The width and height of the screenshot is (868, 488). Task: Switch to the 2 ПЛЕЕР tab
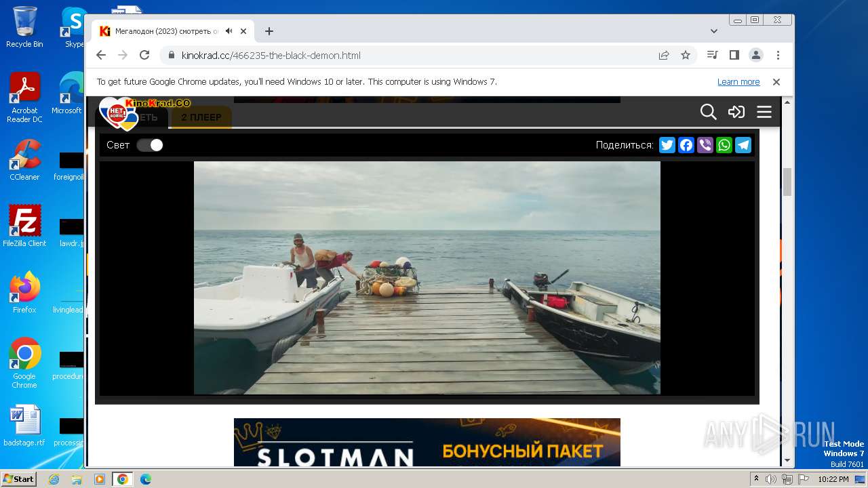201,117
